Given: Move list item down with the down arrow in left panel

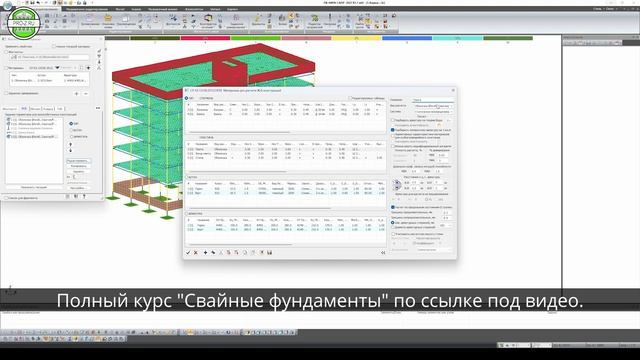Looking at the screenshot, I should 71,150.
